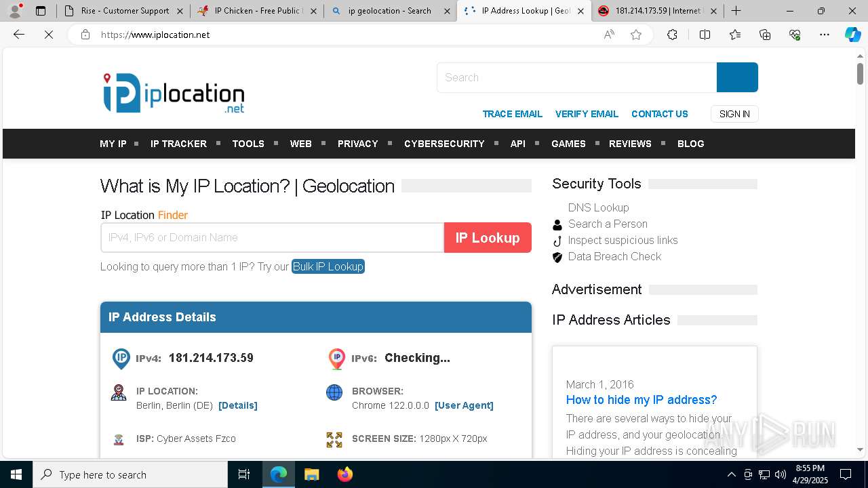Close the IP Address Lookup tab

pyautogui.click(x=580, y=11)
